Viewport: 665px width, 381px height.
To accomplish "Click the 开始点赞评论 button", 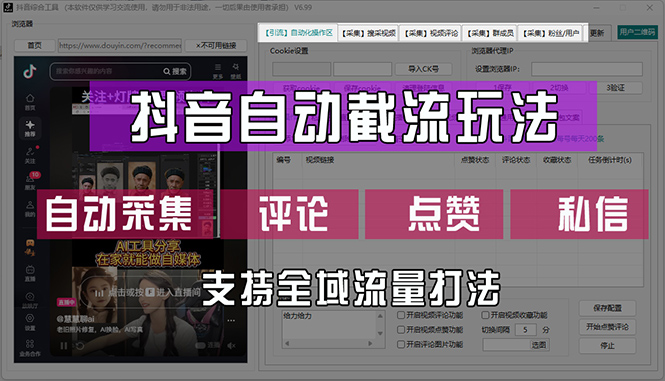I will (607, 327).
